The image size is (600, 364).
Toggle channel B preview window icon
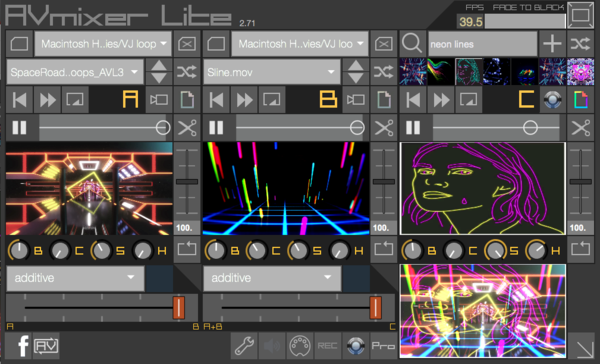[x=272, y=100]
